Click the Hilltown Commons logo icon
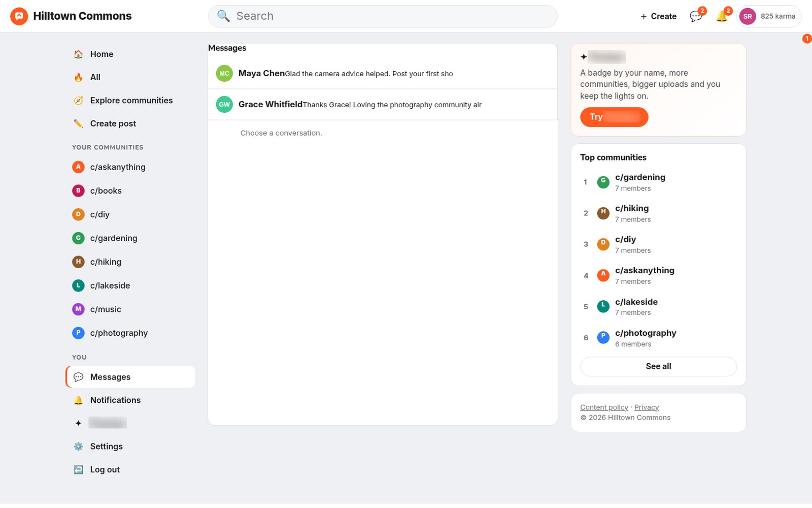This screenshot has height=508, width=812. pos(19,16)
